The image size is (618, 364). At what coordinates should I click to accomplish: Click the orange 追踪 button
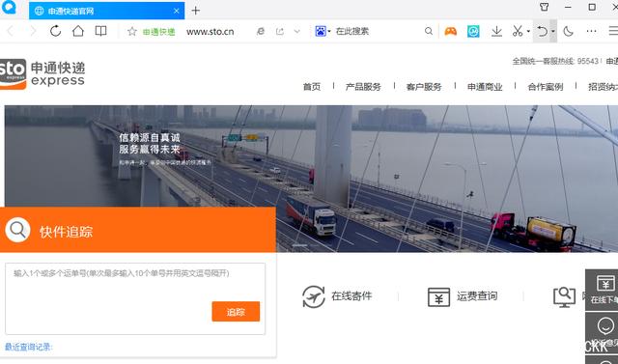236,312
